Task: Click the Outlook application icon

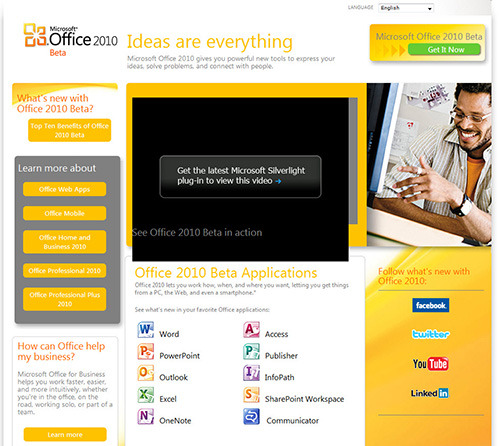Action: coord(146,373)
